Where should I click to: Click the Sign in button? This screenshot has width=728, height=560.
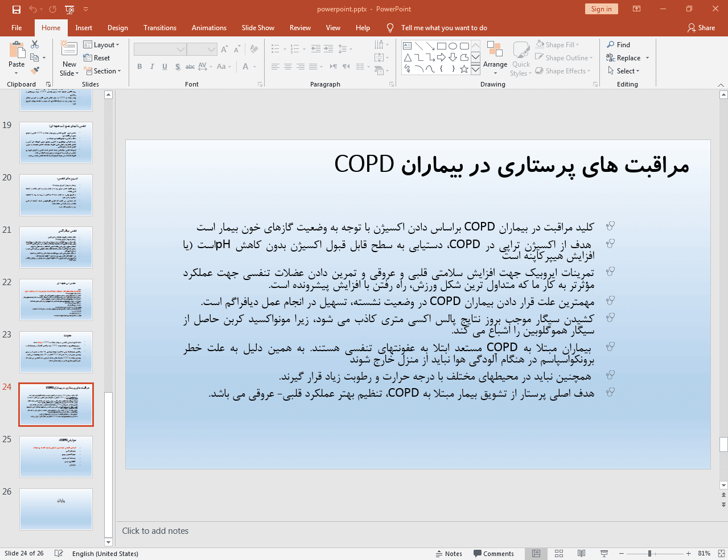click(x=601, y=9)
